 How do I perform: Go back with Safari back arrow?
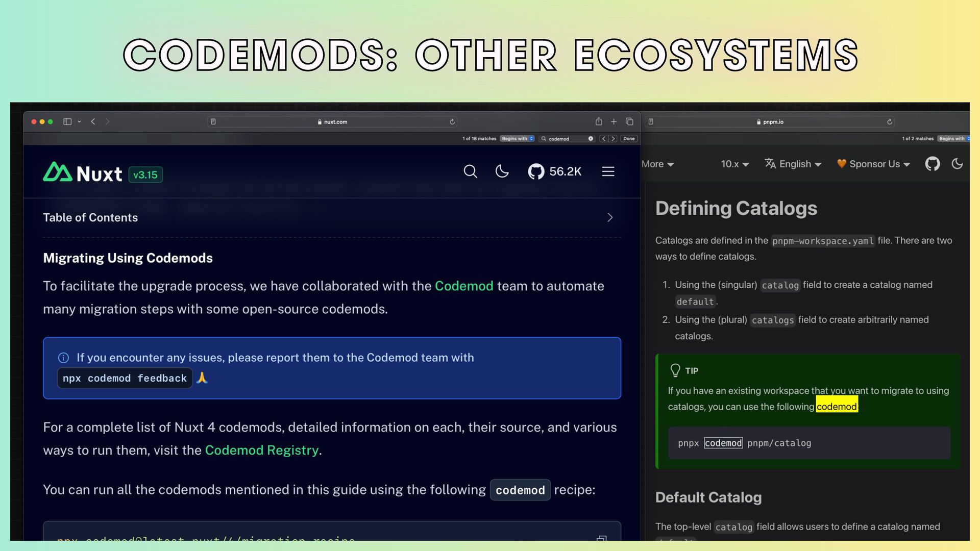(x=93, y=121)
